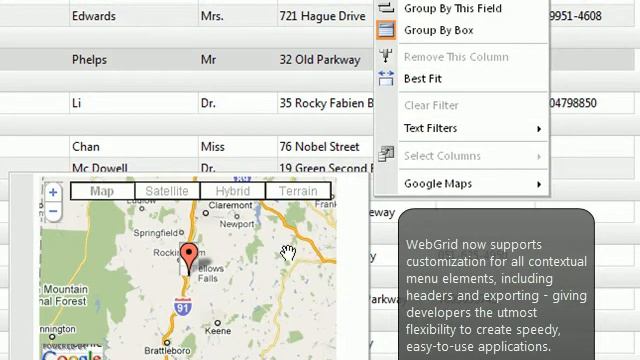Click the Li last name cell
This screenshot has height=360, width=640.
click(x=134, y=103)
